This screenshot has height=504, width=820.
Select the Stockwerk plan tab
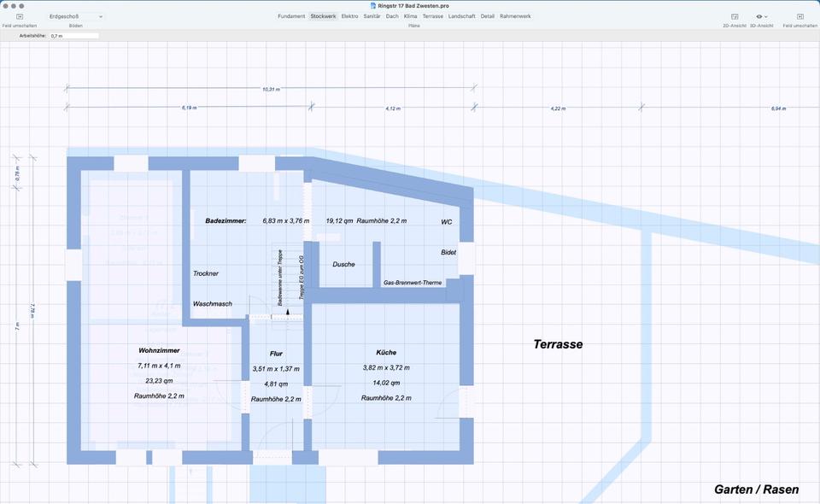pos(323,16)
